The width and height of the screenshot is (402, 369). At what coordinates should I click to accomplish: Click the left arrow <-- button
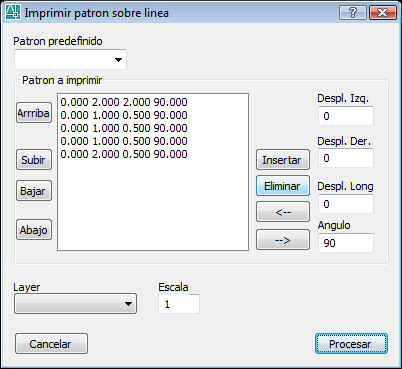(283, 212)
